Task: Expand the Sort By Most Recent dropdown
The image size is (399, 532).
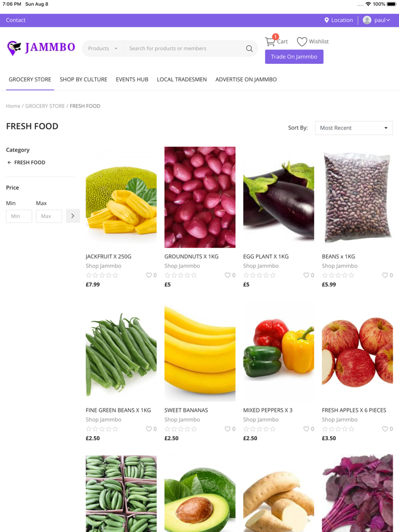Action: [353, 128]
